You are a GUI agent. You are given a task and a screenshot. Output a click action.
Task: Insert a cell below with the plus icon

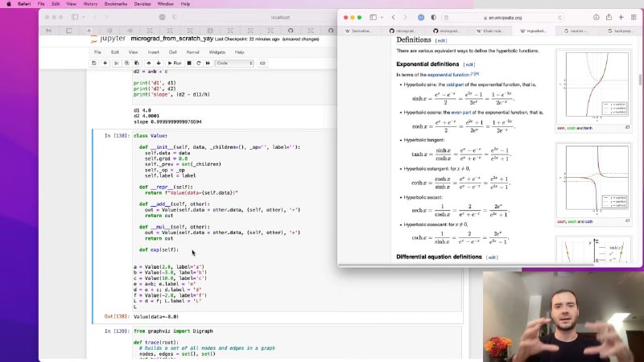105,64
